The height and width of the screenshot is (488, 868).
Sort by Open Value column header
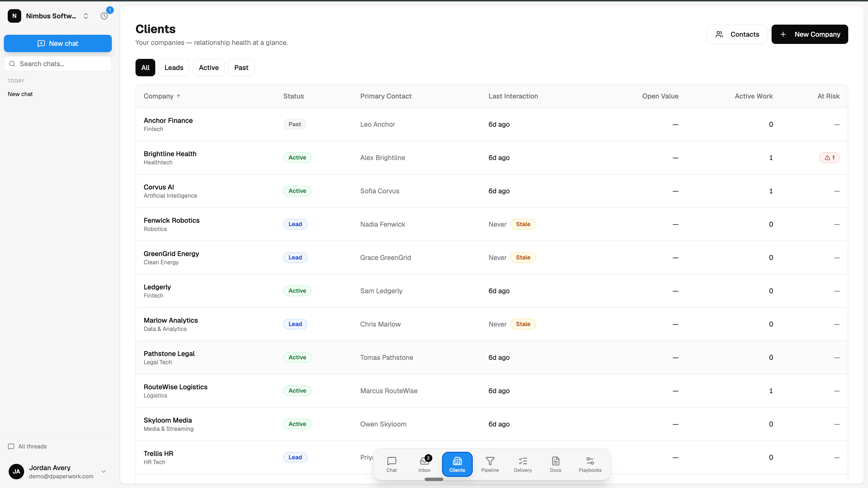660,96
